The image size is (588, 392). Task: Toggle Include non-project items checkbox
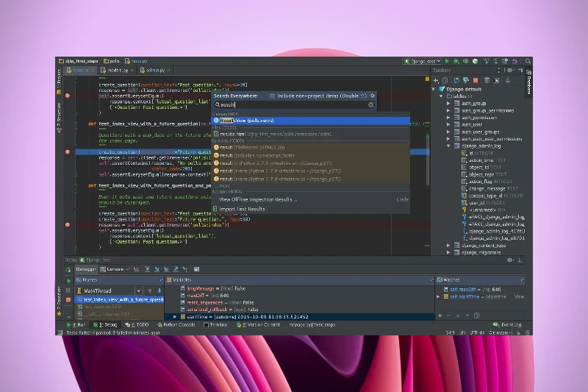coord(272,96)
